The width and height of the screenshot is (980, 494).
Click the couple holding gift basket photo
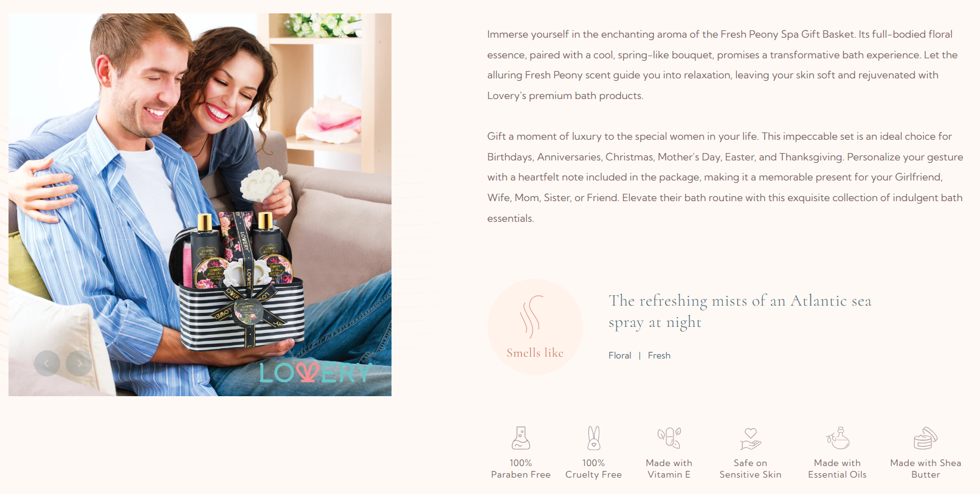(x=200, y=205)
